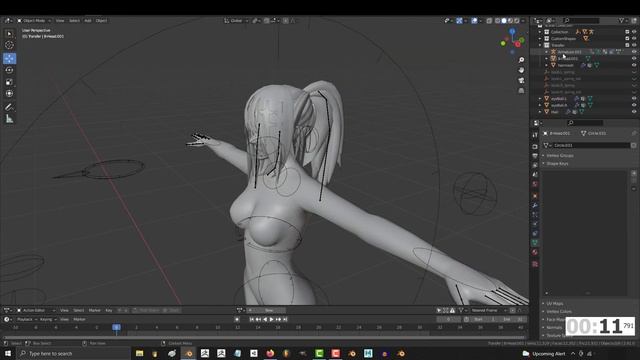The image size is (640, 360).
Task: Toggle eye icon for eyeball.L row
Action: [x=634, y=98]
